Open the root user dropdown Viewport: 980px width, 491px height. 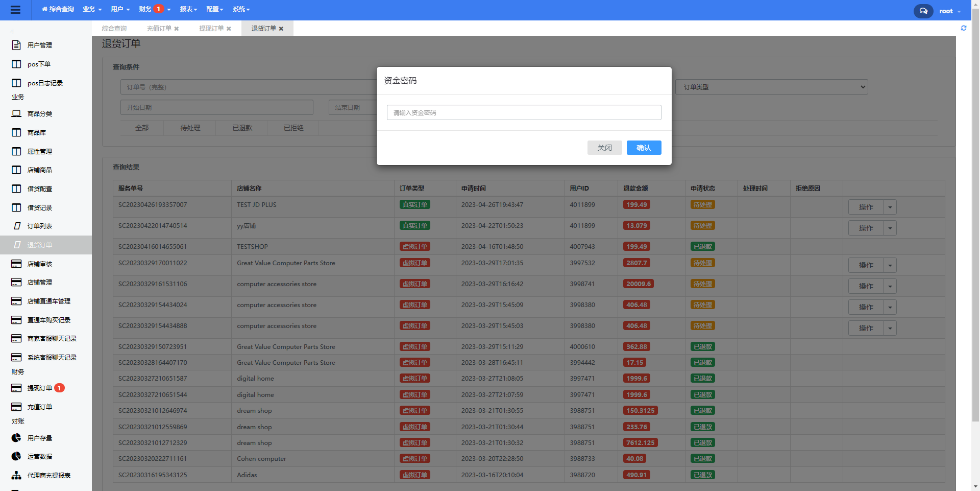950,11
